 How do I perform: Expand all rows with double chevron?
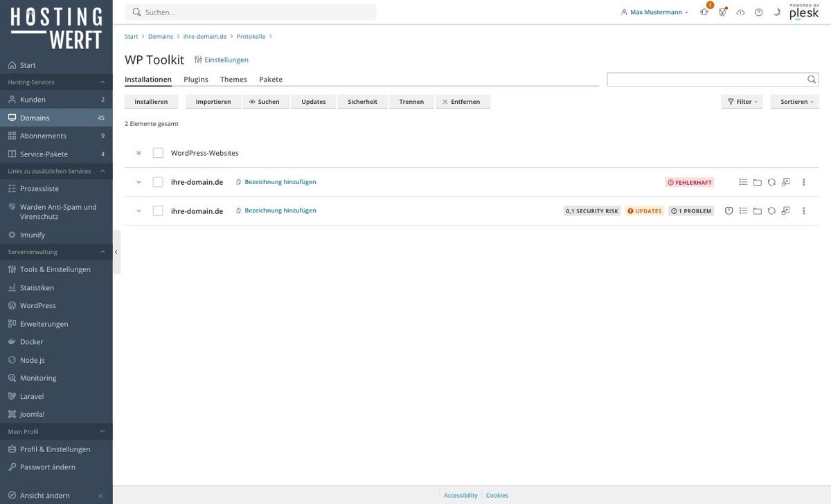point(138,153)
